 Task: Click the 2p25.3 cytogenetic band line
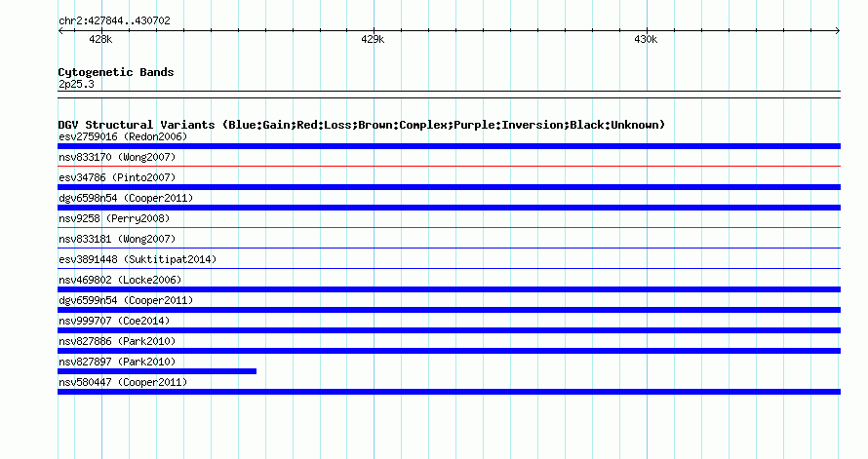449,95
